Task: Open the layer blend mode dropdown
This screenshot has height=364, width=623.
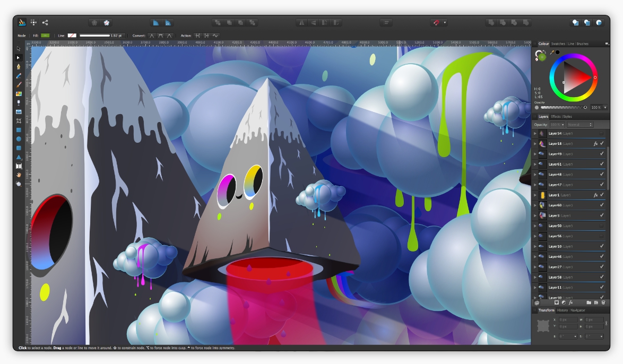Action: [579, 125]
